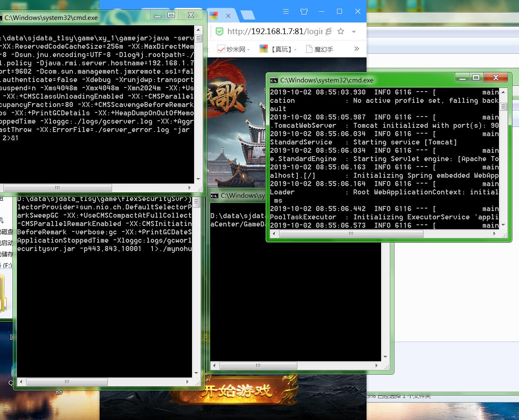Open the new tab button in browser
Viewport: 519px width, 420px height.
point(248,16)
